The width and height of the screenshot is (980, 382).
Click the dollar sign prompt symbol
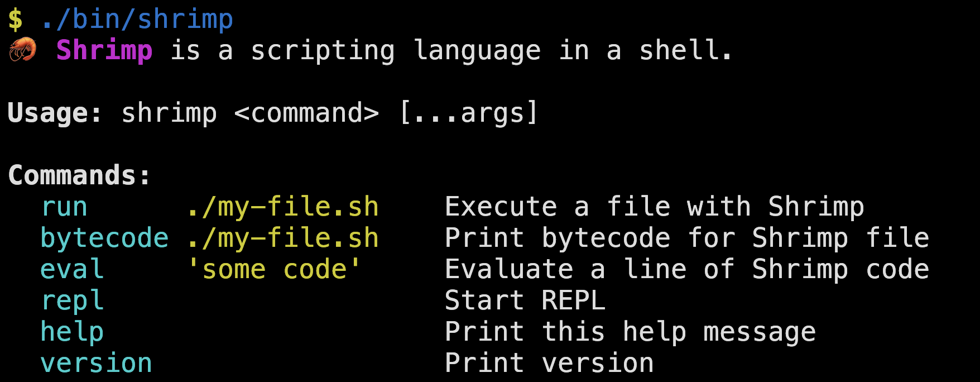16,20
